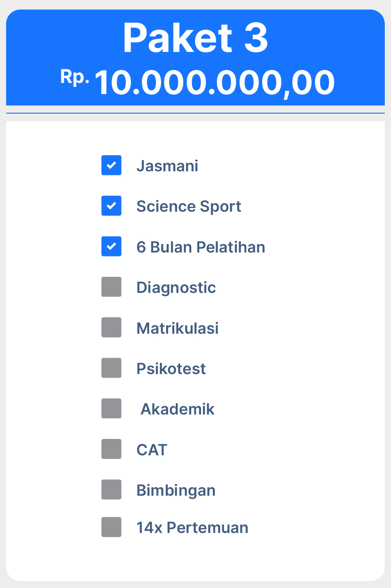
Task: Uncheck the Science Sport checkbox
Action: click(x=111, y=206)
